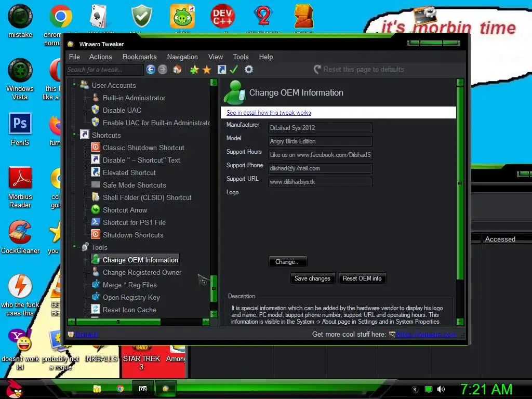The height and width of the screenshot is (399, 532).
Task: Select Classic Shutdown Shortcut
Action: pos(143,148)
